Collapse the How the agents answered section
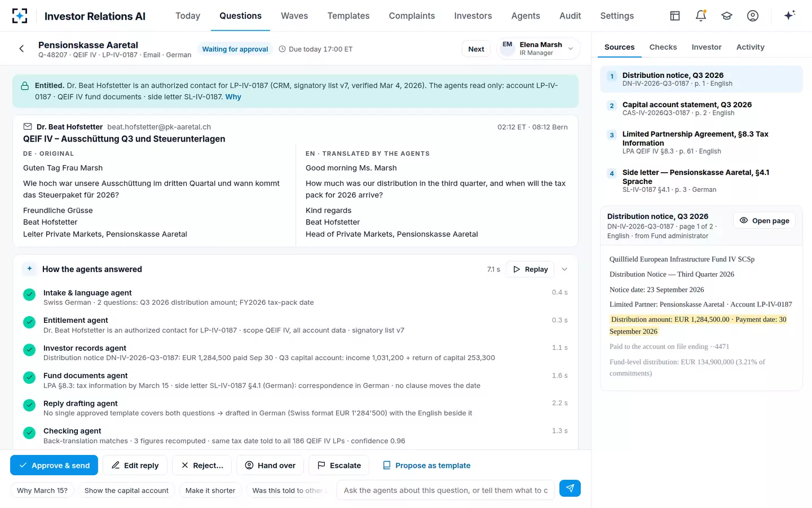The image size is (812, 508). pos(564,269)
